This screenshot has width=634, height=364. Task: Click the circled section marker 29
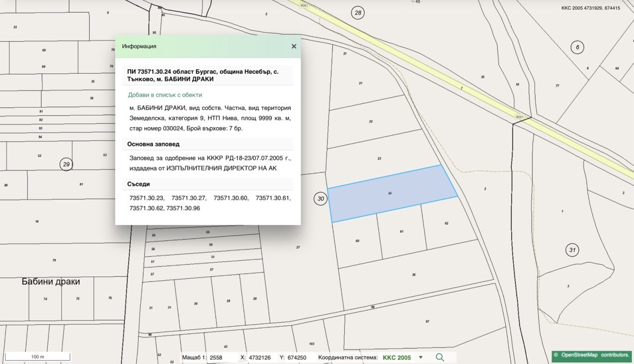(66, 164)
